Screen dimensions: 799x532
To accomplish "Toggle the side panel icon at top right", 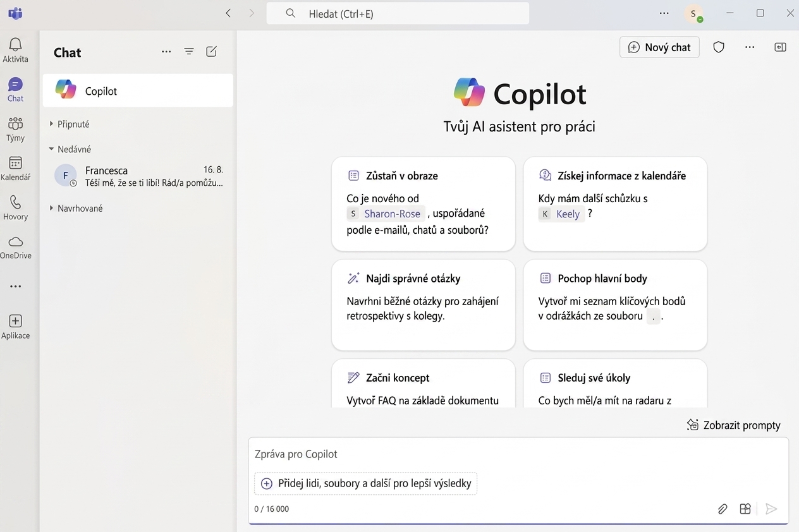I will [x=781, y=47].
